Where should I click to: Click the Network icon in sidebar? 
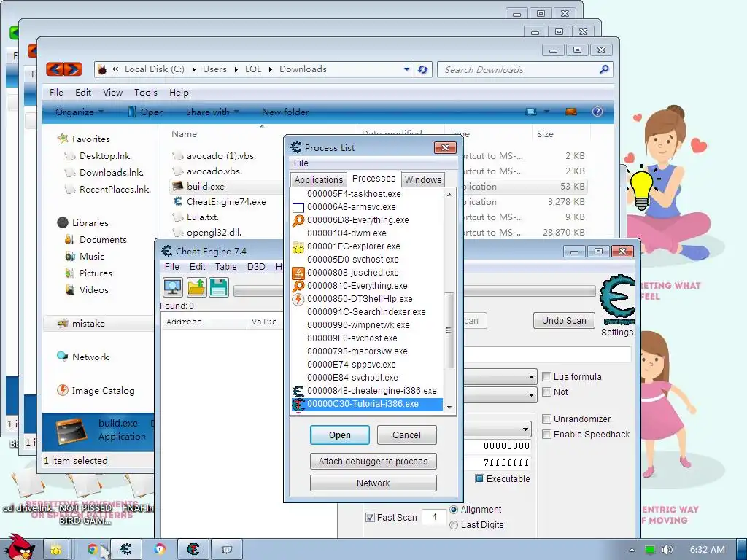pos(63,356)
